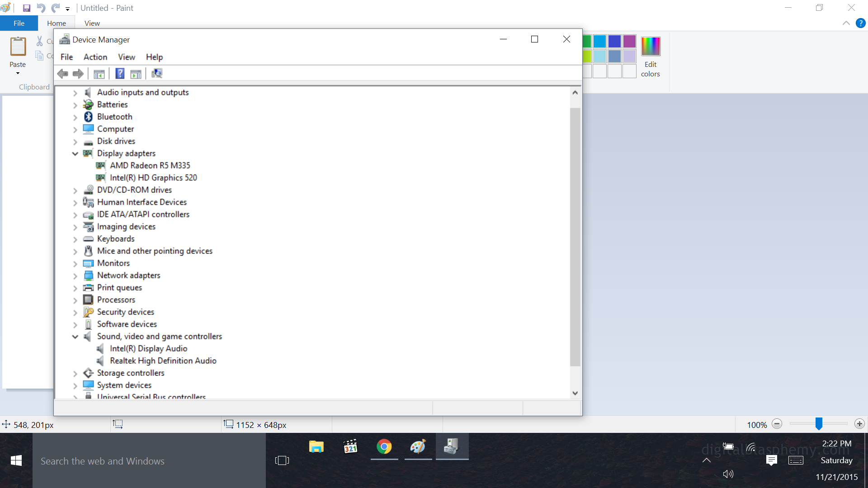The height and width of the screenshot is (488, 868).
Task: Open the Device Manager Help menu
Action: click(x=154, y=57)
